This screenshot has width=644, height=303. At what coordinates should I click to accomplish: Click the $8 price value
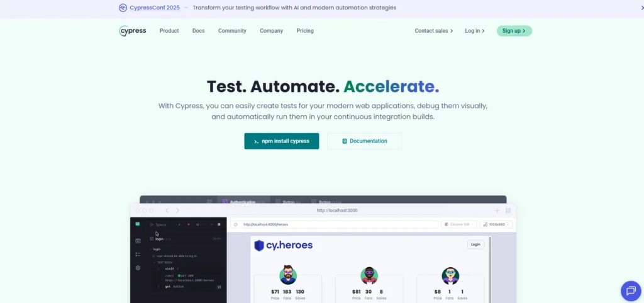point(438,292)
